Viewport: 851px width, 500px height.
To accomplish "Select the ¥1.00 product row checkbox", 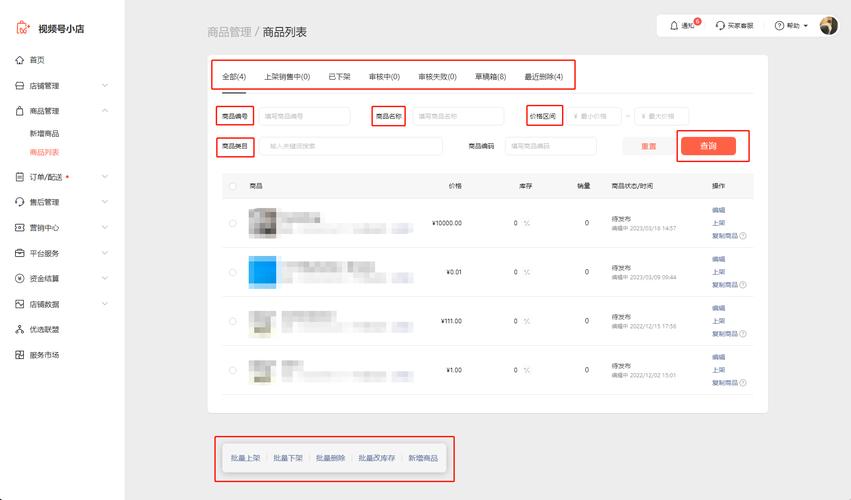I will tap(233, 370).
